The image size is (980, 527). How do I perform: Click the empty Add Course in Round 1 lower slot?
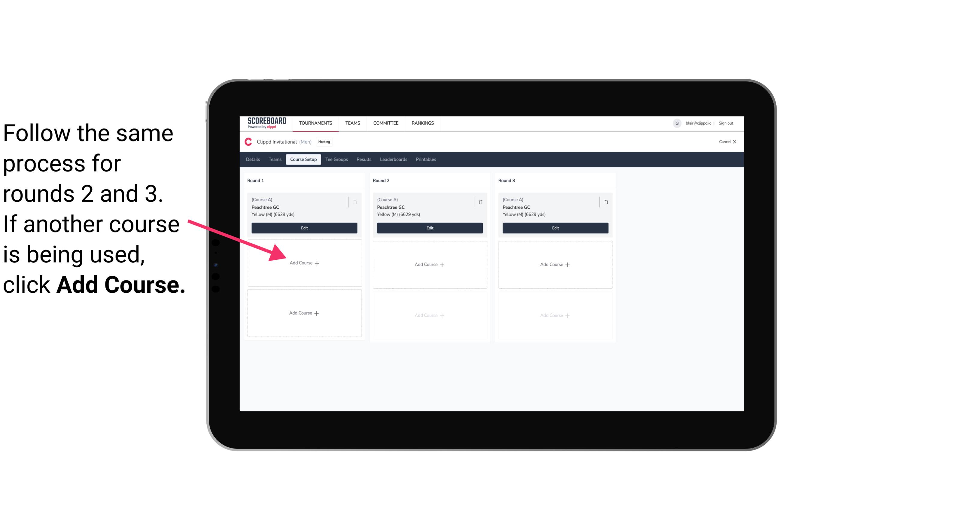(303, 313)
